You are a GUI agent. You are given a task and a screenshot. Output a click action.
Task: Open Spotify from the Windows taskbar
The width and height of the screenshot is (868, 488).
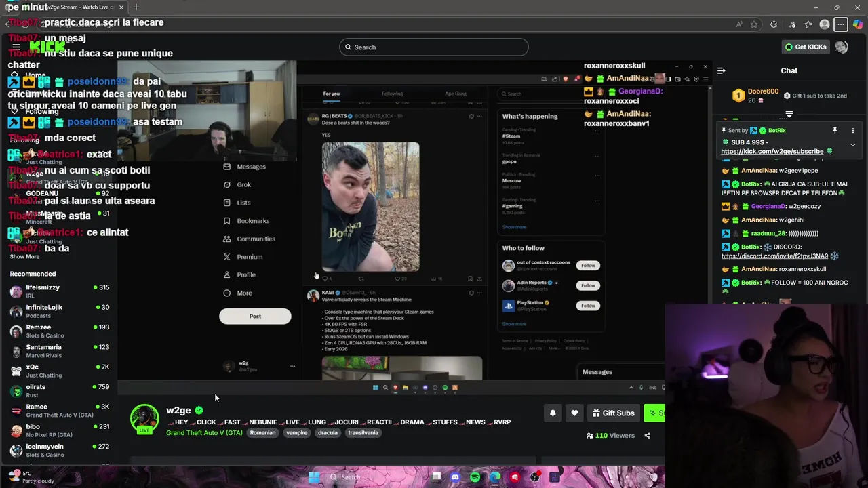pos(475,477)
